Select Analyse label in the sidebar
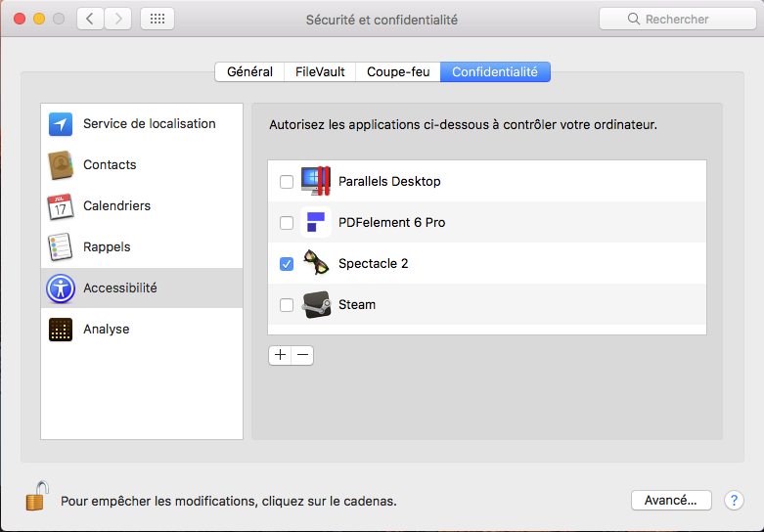The image size is (764, 532). pyautogui.click(x=107, y=330)
